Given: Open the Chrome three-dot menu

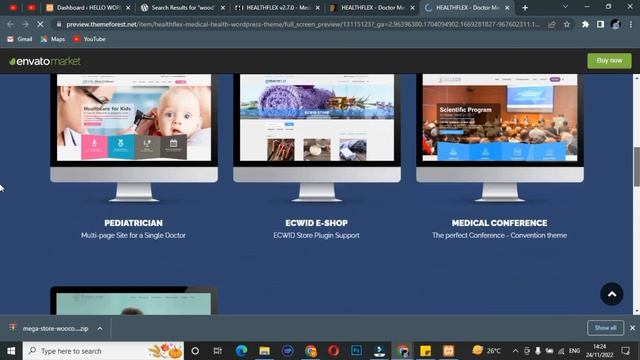Looking at the screenshot, I should pos(631,24).
